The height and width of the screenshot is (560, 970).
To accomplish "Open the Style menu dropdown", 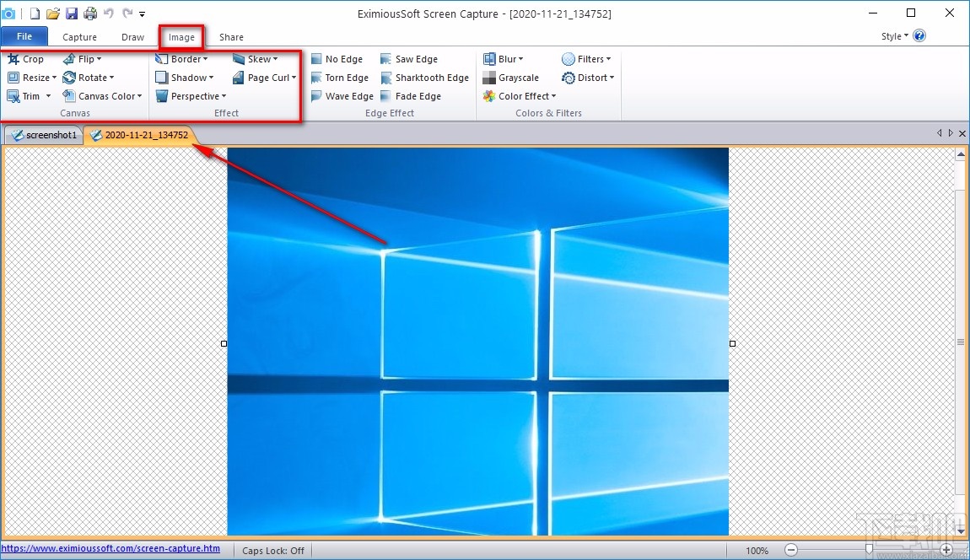I will click(x=895, y=36).
